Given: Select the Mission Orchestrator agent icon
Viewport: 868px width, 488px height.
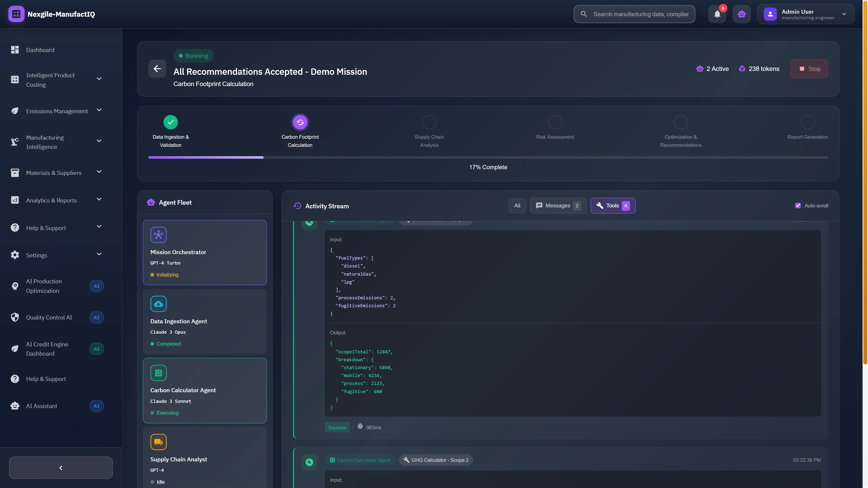Looking at the screenshot, I should [158, 235].
